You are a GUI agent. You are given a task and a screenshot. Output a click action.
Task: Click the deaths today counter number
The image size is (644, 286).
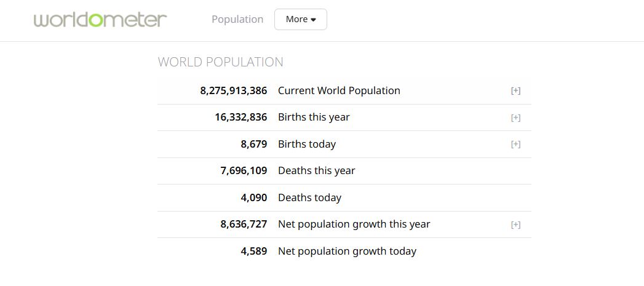pos(253,197)
